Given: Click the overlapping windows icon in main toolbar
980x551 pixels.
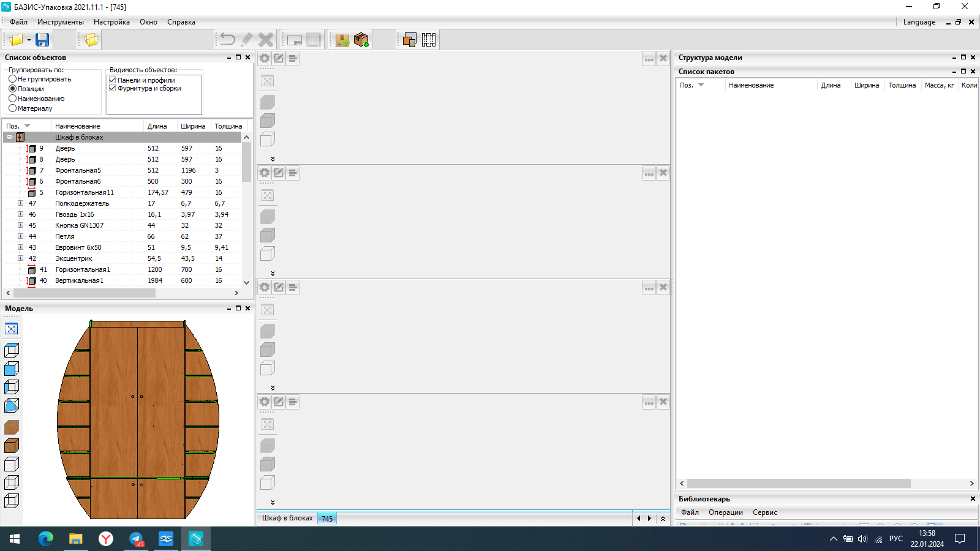Looking at the screenshot, I should 409,40.
